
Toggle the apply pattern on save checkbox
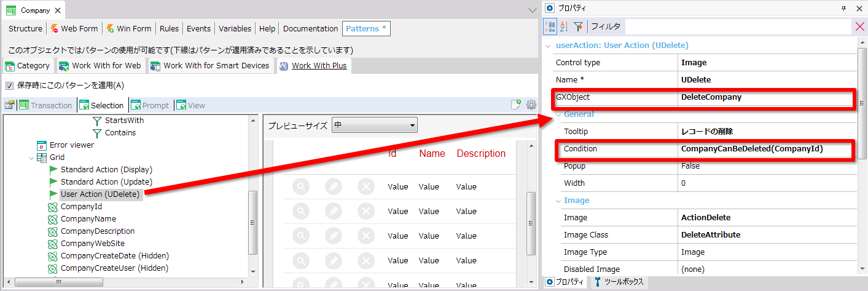9,86
